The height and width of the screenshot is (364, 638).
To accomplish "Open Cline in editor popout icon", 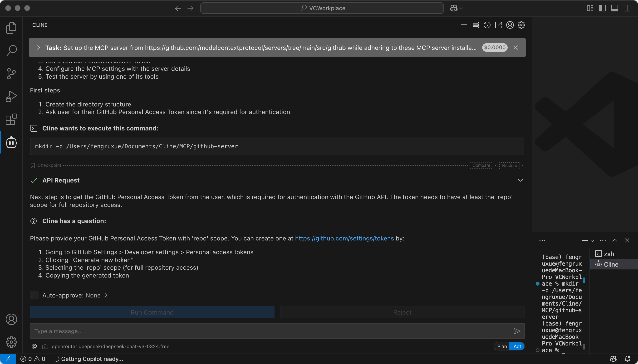I will (498, 25).
